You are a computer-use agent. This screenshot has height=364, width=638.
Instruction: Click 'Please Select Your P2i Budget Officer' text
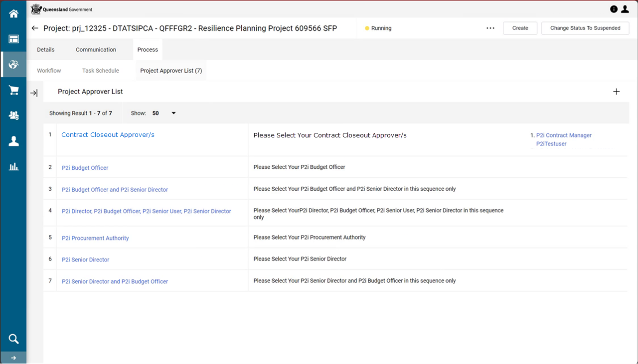(x=299, y=167)
